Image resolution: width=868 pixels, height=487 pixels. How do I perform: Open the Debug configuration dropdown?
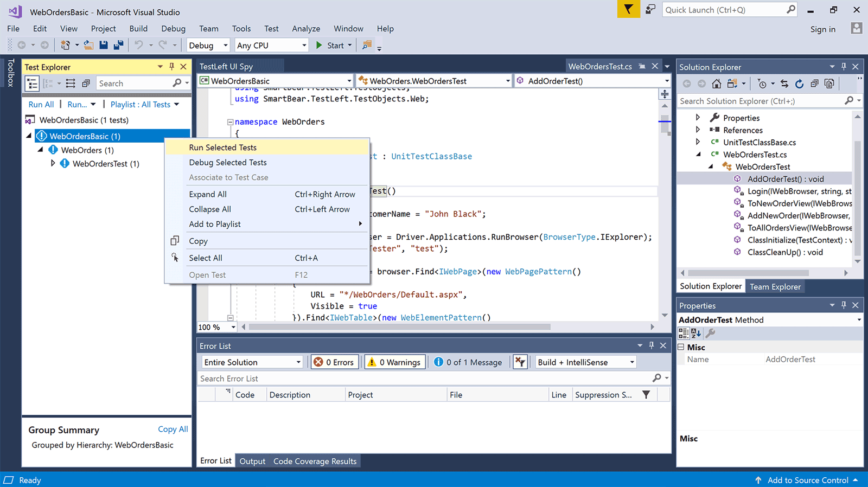click(x=208, y=46)
